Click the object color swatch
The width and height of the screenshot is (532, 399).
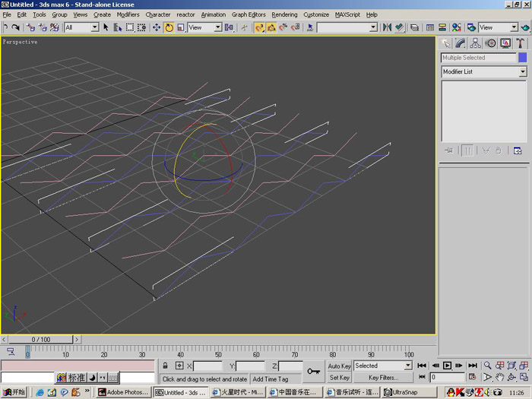tap(523, 58)
